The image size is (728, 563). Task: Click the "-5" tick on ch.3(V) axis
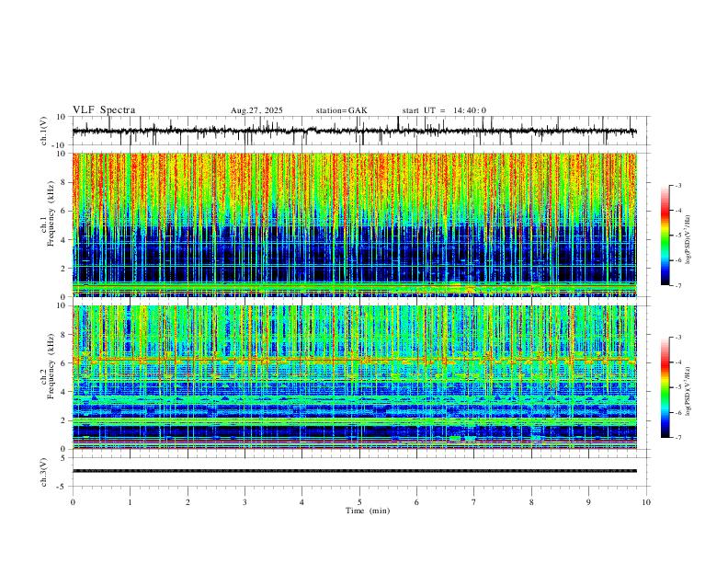coord(63,487)
